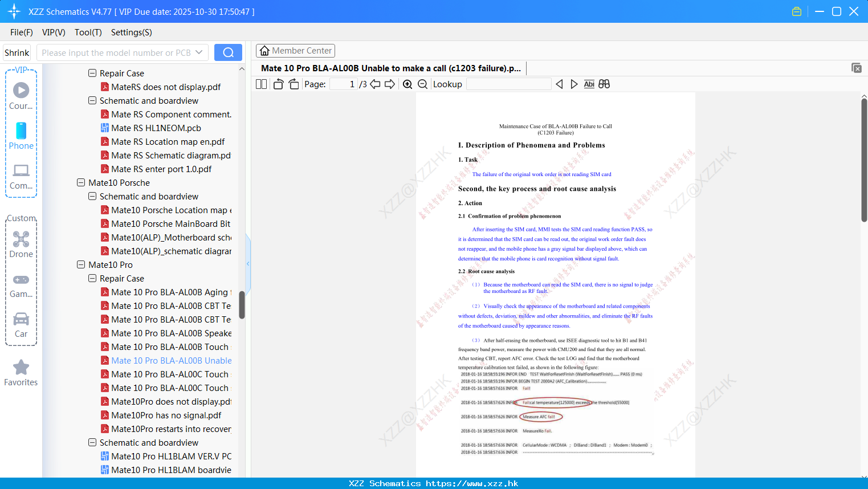The height and width of the screenshot is (489, 868).
Task: Collapse the top Repair Case node
Action: click(x=92, y=73)
